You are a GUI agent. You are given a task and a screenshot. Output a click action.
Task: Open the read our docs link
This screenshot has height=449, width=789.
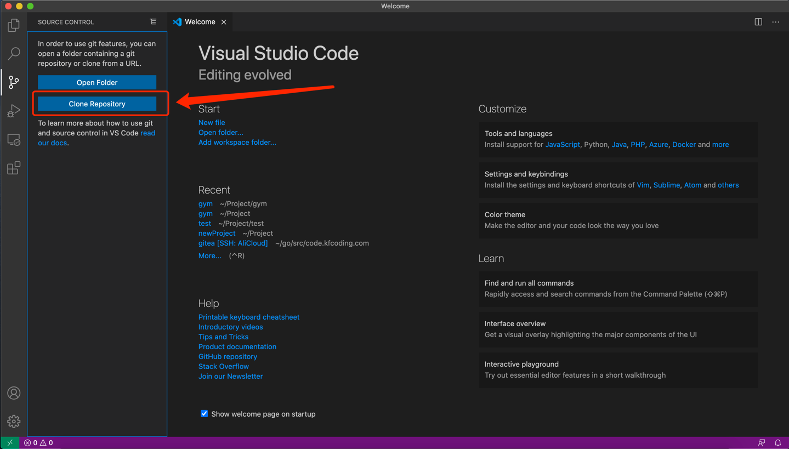pyautogui.click(x=97, y=138)
